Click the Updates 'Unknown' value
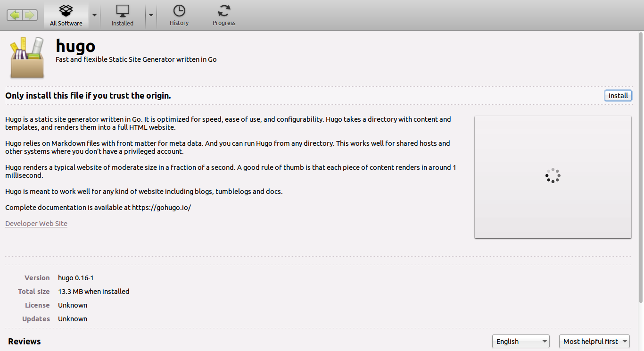 tap(73, 319)
